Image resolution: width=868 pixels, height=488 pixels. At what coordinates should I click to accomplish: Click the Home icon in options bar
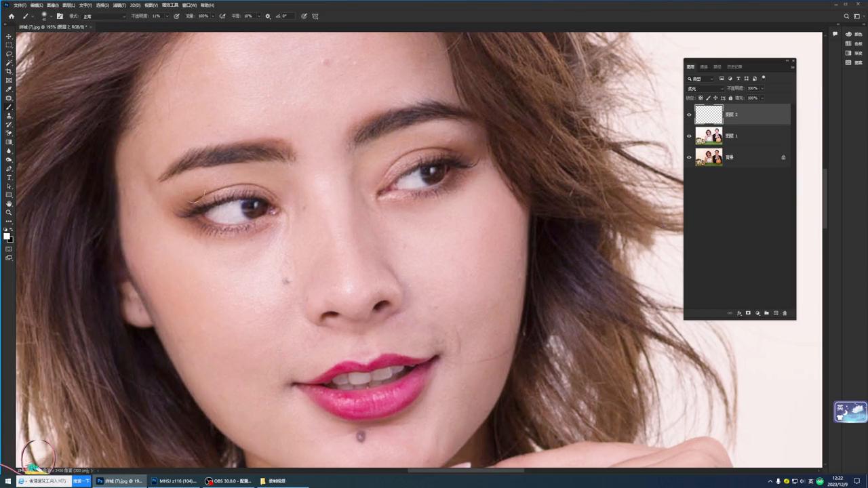[x=11, y=16]
